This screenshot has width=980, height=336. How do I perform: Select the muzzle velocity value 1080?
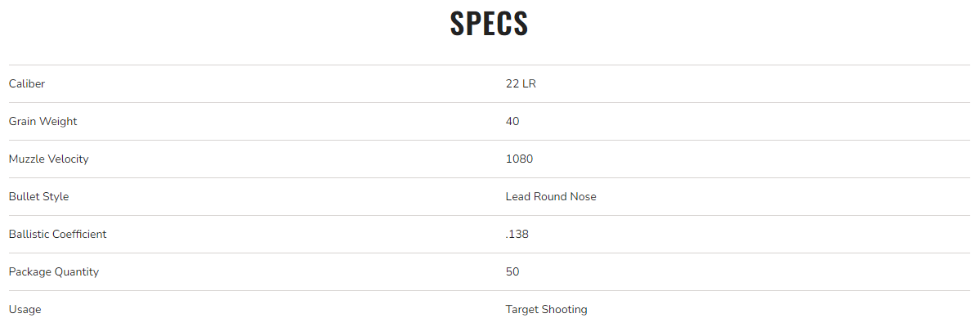(519, 159)
